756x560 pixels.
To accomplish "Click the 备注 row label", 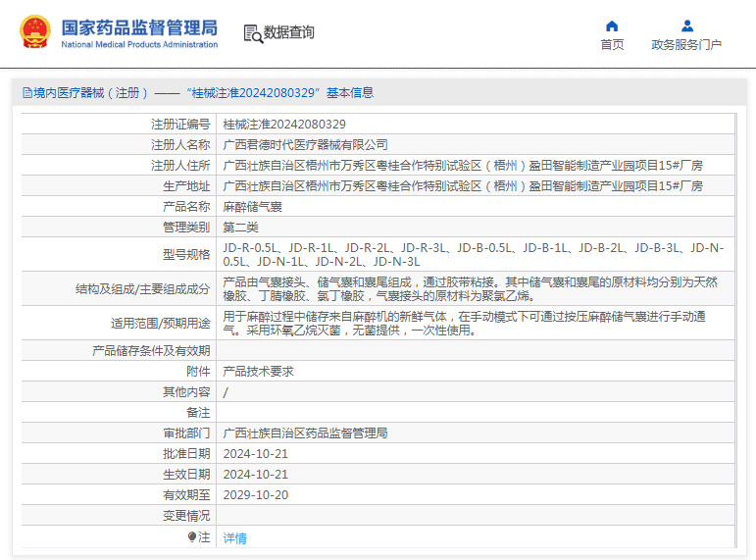I will pos(198,413).
